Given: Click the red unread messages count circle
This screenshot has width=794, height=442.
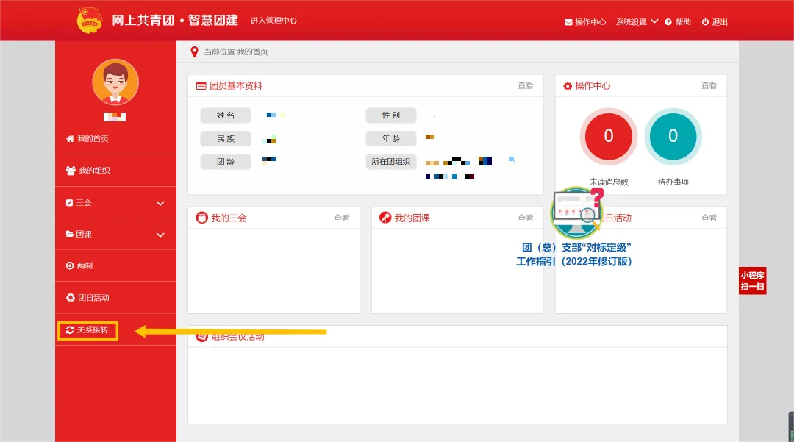Looking at the screenshot, I should pos(607,136).
